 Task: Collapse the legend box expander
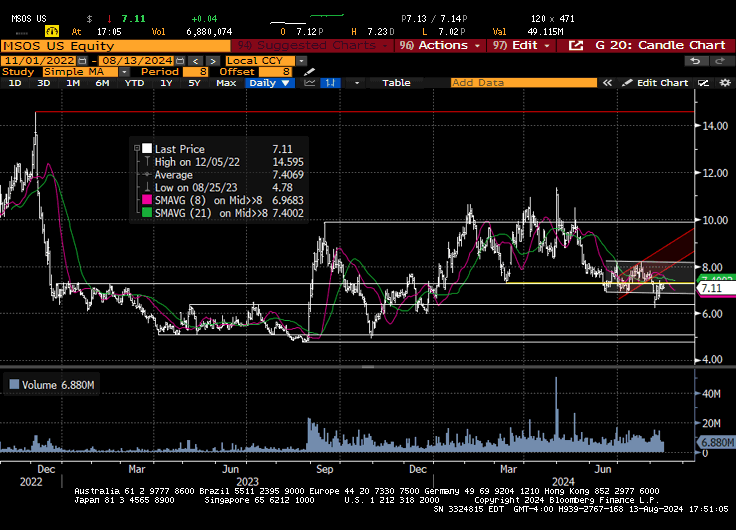137,148
